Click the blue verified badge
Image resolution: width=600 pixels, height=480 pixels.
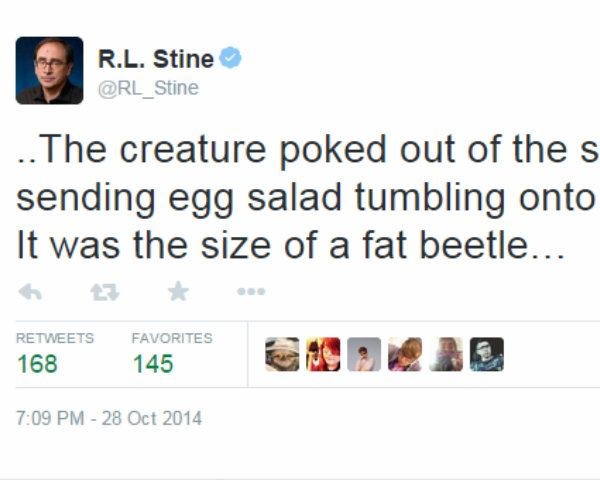(230, 59)
